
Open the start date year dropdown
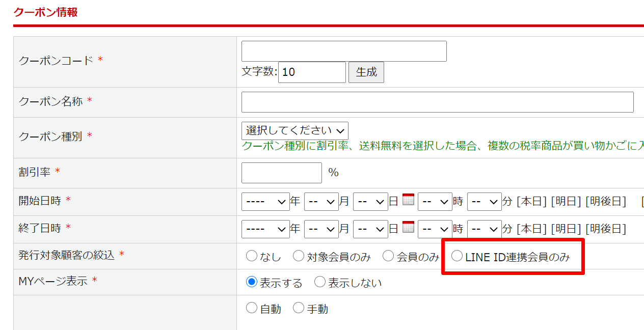(265, 202)
